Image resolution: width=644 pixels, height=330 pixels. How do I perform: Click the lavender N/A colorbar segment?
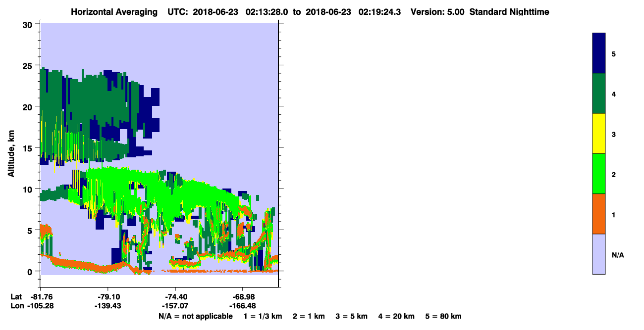click(599, 254)
